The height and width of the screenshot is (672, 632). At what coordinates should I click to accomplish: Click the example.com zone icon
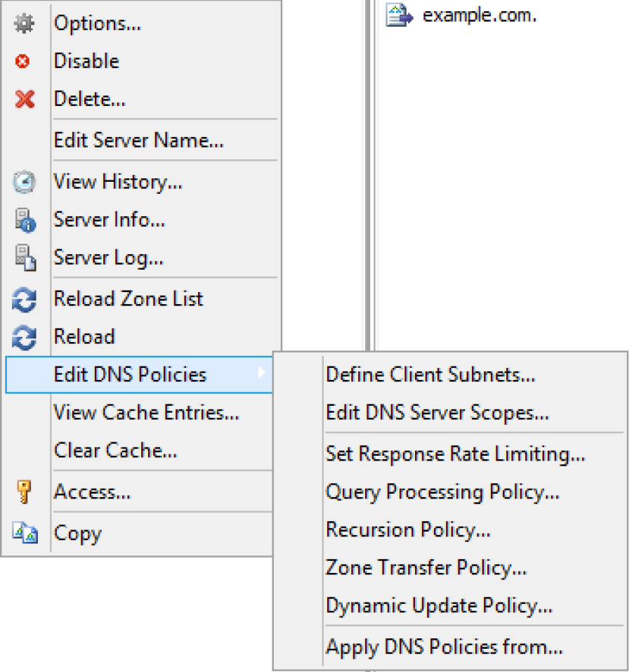coord(399,15)
